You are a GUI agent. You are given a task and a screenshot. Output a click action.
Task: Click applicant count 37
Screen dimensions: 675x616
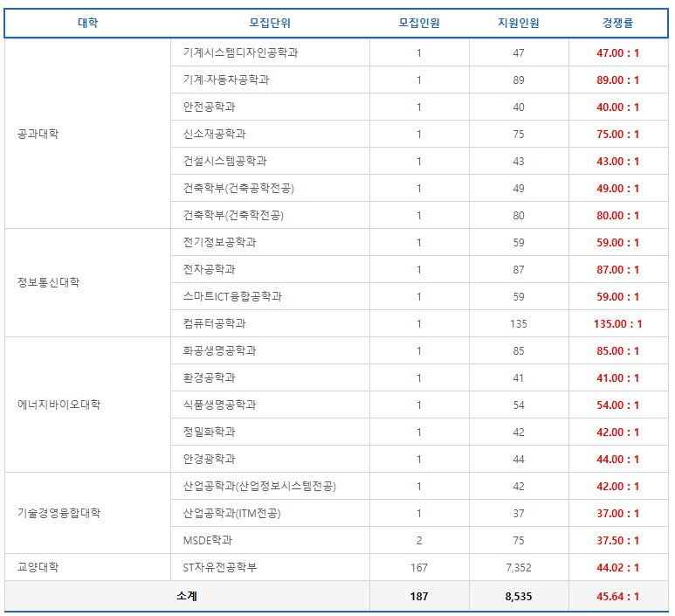(x=519, y=514)
